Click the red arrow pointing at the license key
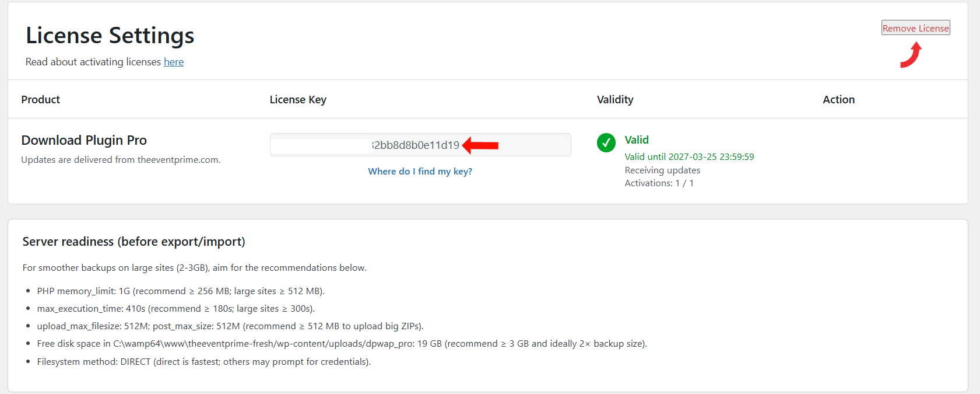 click(x=480, y=145)
